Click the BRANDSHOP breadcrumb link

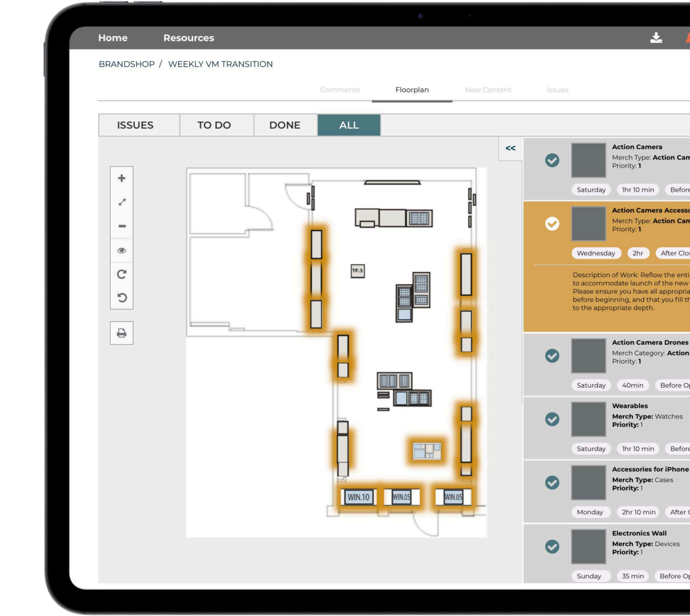[x=126, y=64]
